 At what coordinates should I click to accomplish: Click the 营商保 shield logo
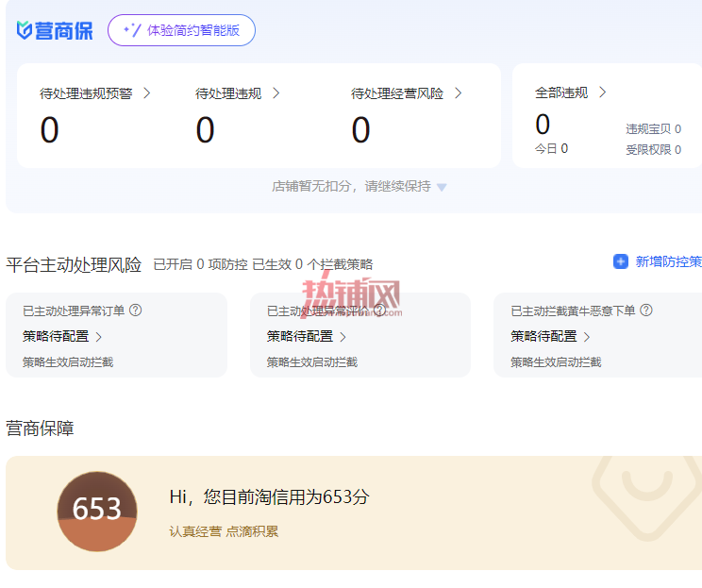coord(25,30)
